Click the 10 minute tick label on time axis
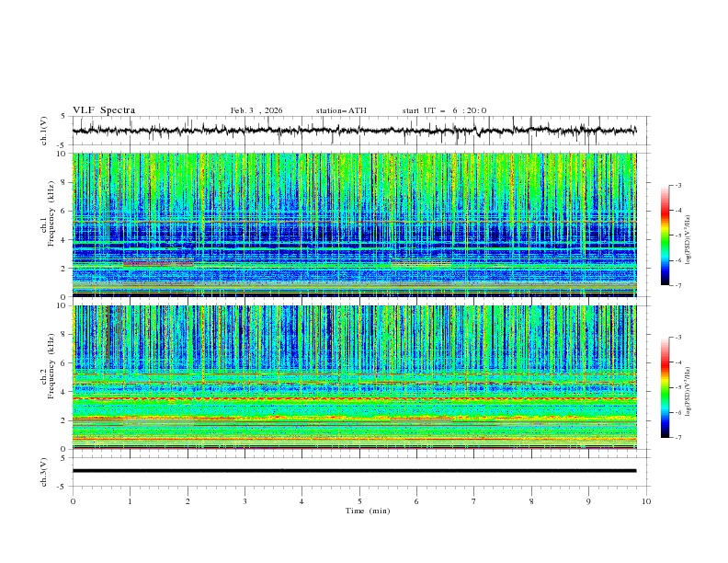 coord(646,501)
